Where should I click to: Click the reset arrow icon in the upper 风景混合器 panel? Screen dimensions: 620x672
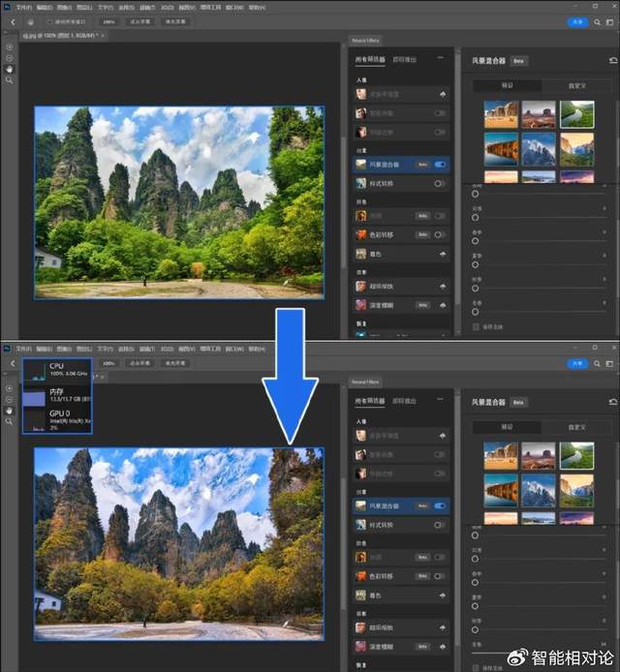[611, 60]
